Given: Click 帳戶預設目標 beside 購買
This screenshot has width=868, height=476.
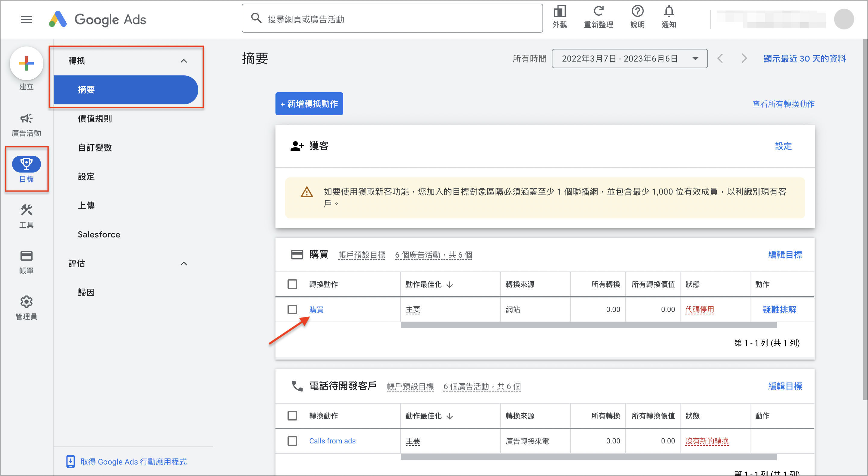Looking at the screenshot, I should pos(362,255).
